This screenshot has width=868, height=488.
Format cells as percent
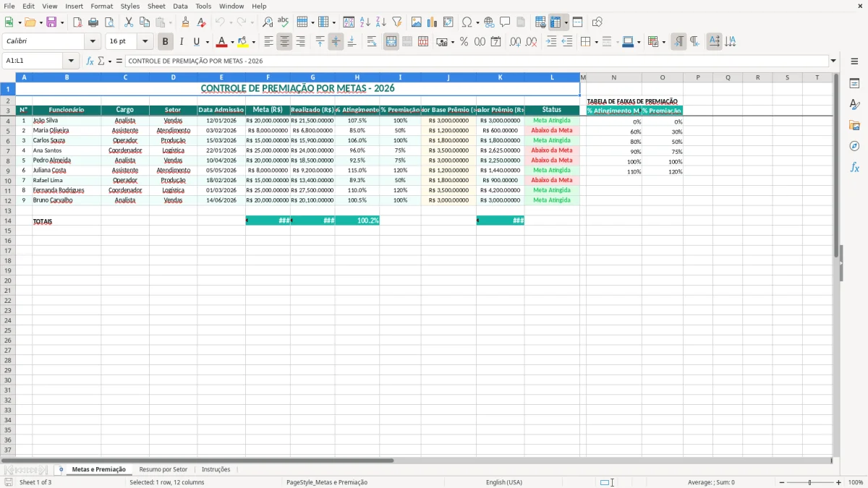coord(464,42)
